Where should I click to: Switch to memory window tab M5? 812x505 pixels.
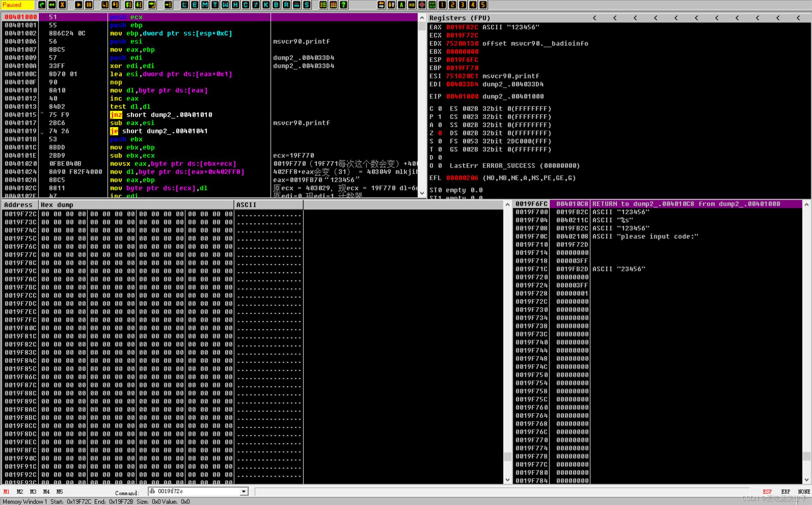59,491
